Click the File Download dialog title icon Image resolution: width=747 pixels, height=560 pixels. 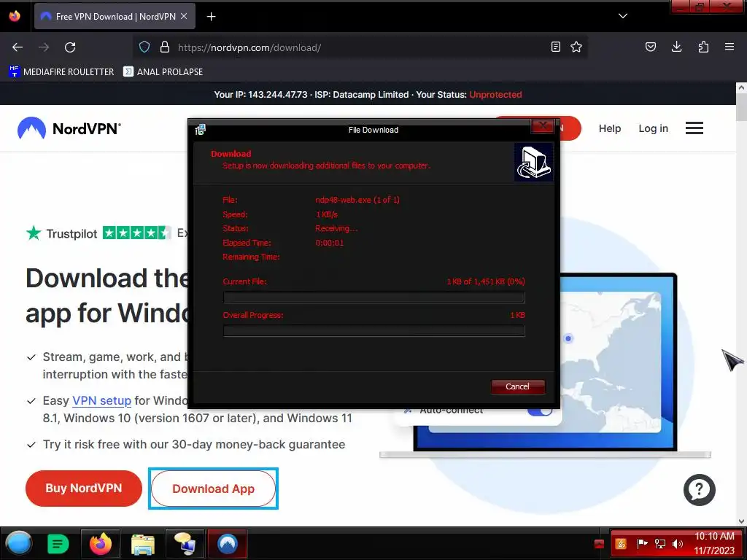200,130
